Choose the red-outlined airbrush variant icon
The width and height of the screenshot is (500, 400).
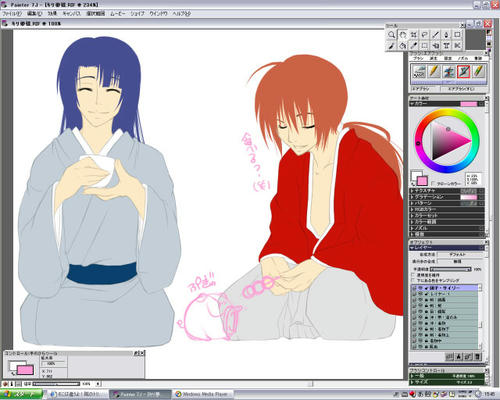pyautogui.click(x=463, y=71)
